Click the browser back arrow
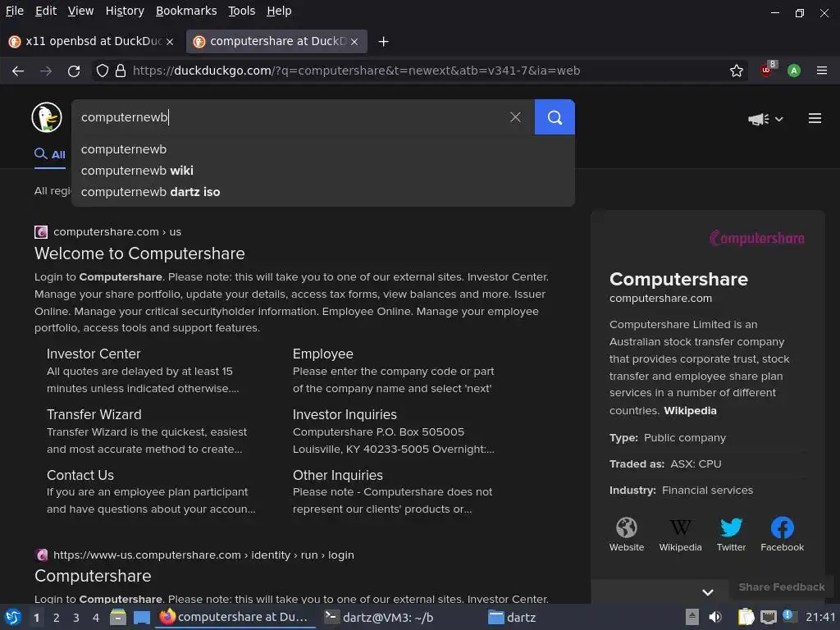This screenshot has height=630, width=840. pyautogui.click(x=18, y=71)
